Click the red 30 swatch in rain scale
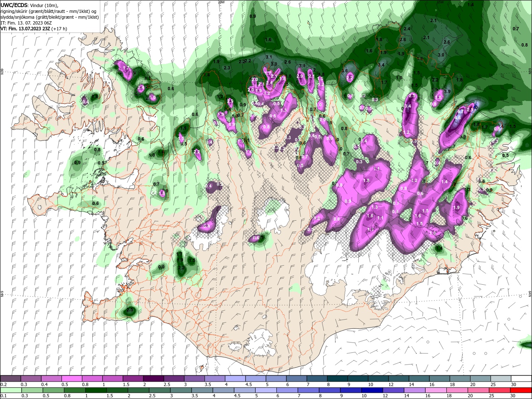 [x=521, y=390]
